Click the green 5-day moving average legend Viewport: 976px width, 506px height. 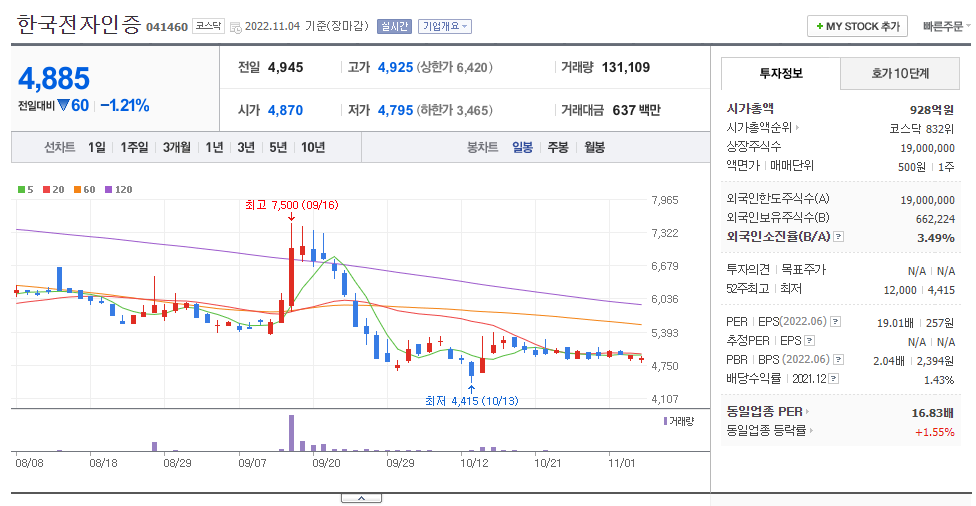26,189
